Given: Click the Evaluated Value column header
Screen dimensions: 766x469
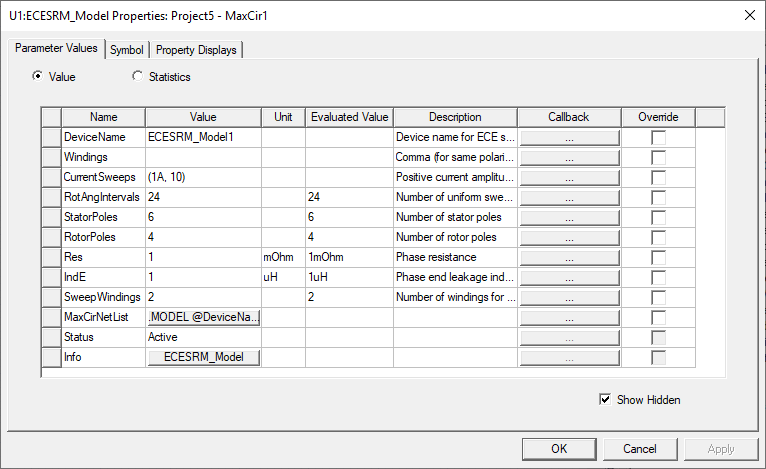Looking at the screenshot, I should point(349,117).
